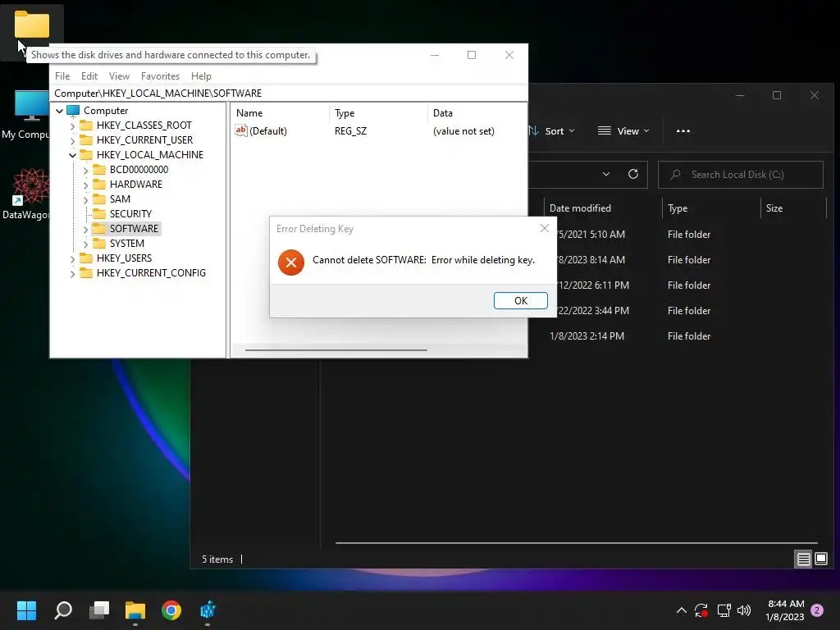Click the Search Local Disk (C:) box

[741, 175]
